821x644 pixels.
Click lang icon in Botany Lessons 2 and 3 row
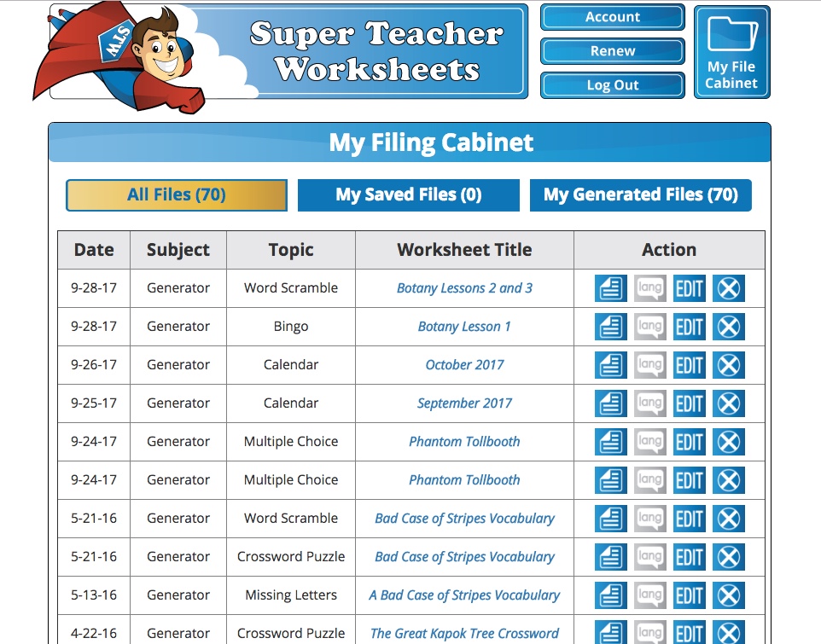pyautogui.click(x=649, y=288)
